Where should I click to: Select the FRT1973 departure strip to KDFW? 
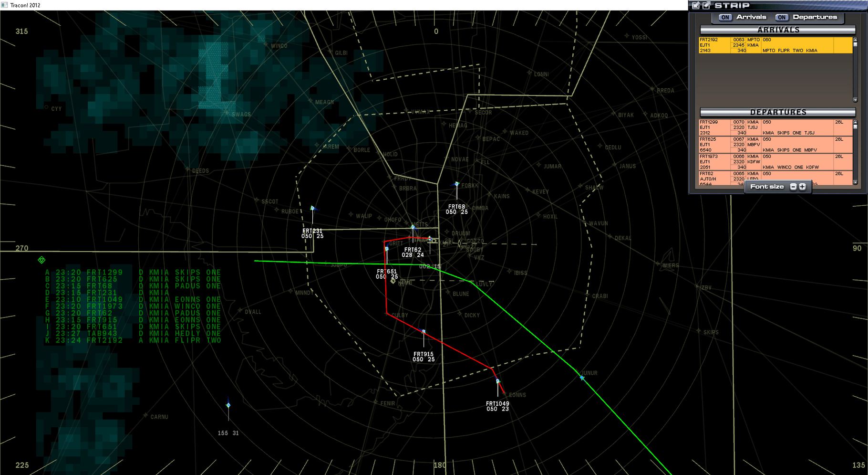(775, 162)
